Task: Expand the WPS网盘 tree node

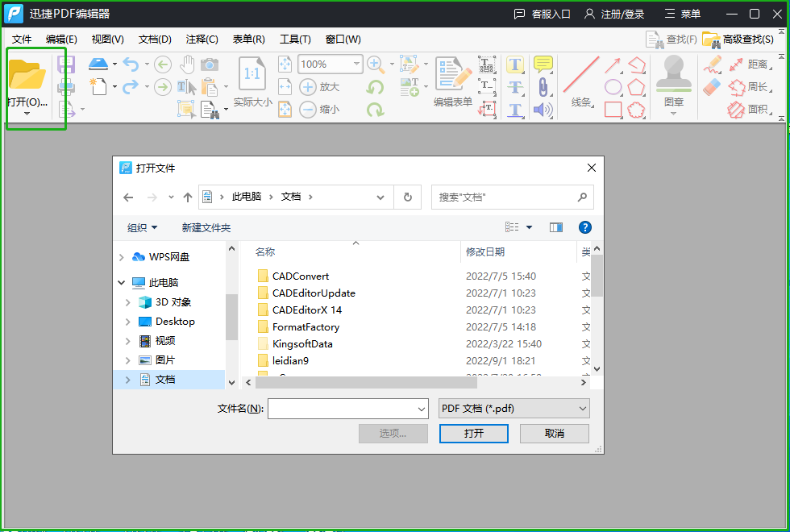Action: click(x=122, y=257)
